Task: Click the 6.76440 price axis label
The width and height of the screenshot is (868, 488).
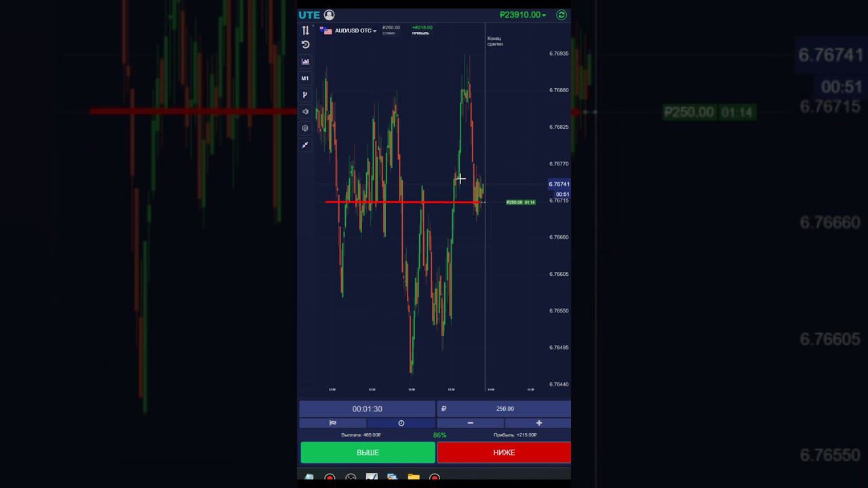Action: (x=559, y=384)
